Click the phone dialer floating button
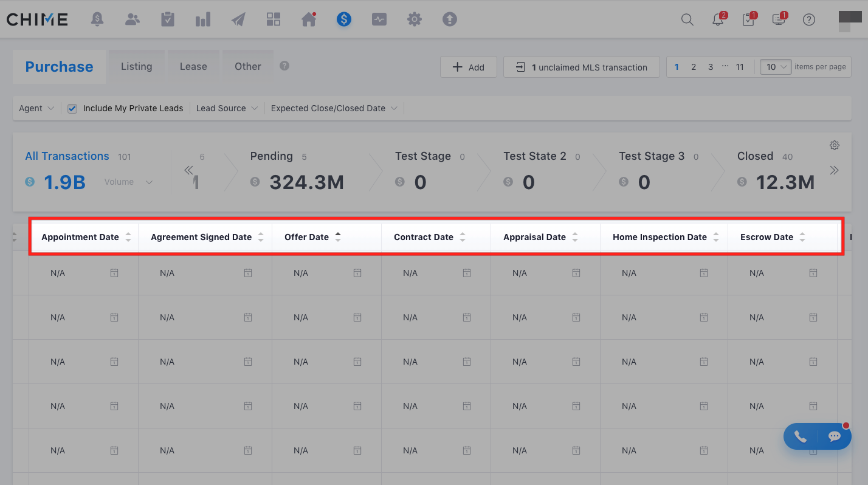The image size is (868, 485). [x=801, y=437]
